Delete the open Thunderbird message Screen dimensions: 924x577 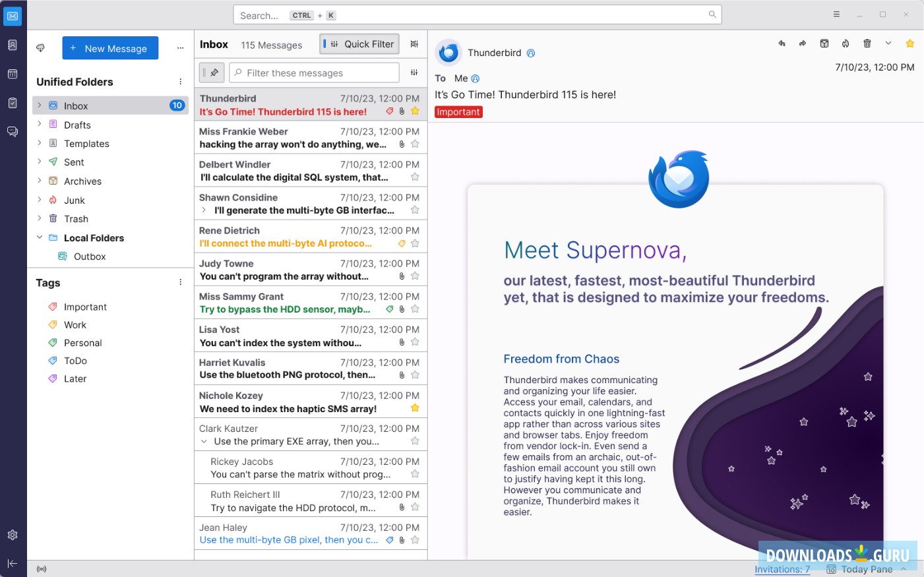pos(867,43)
